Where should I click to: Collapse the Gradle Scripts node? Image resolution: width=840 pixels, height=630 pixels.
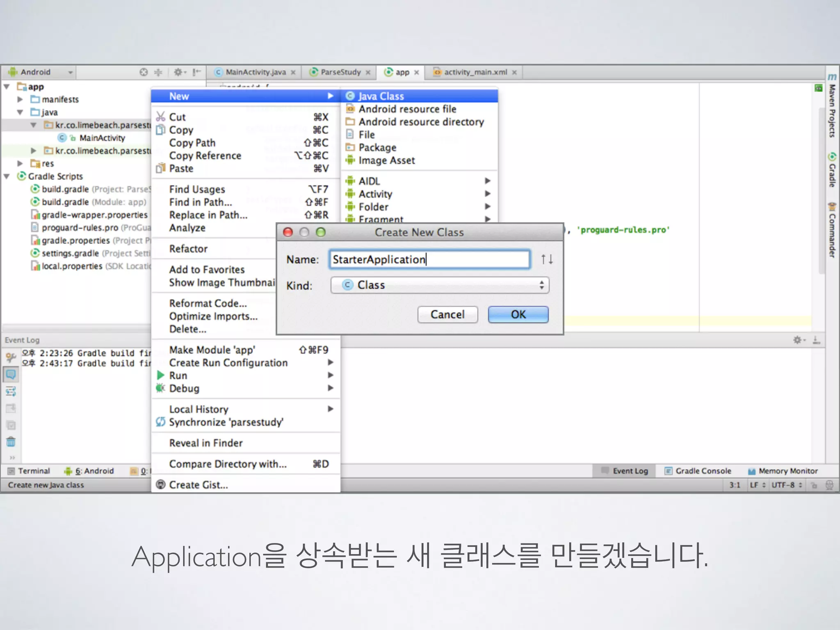(x=7, y=176)
